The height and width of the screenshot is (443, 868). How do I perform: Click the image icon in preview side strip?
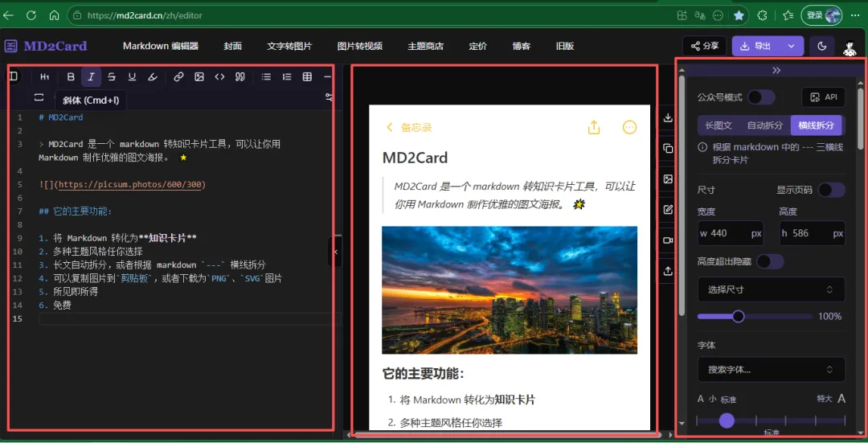668,178
